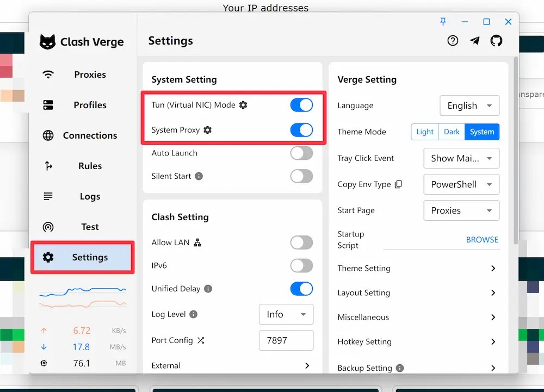Enable IPv6 switch

[301, 266]
